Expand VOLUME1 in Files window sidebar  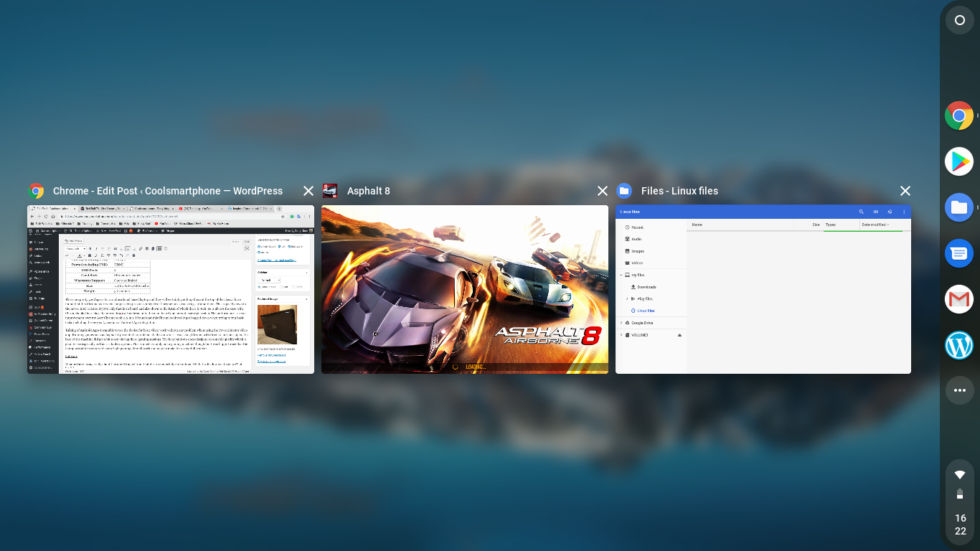click(621, 335)
